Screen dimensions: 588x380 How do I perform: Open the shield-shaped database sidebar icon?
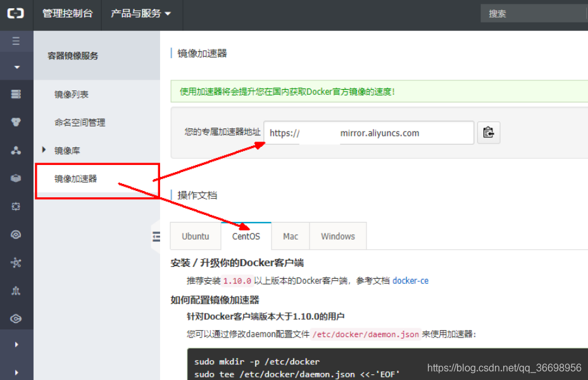click(x=16, y=122)
